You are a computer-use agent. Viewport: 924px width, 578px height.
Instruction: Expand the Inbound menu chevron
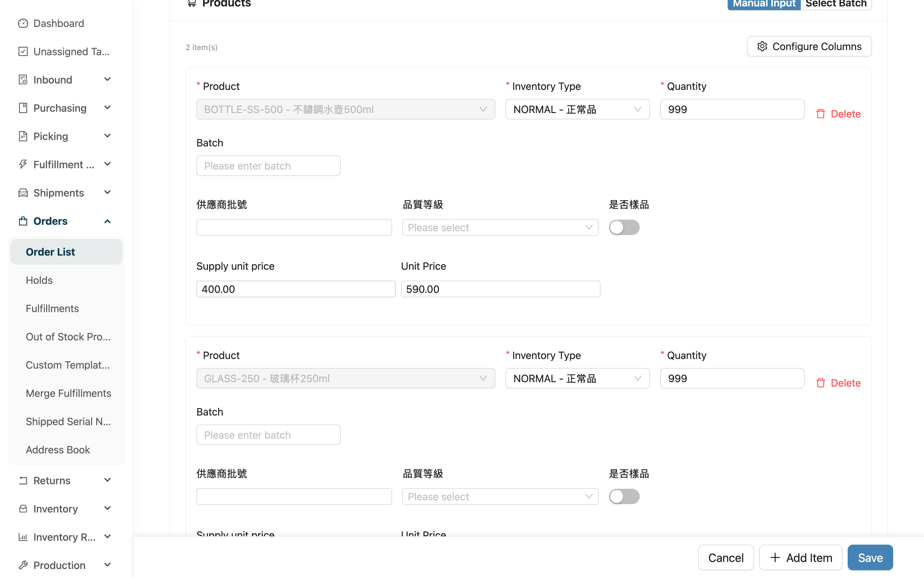click(x=107, y=80)
